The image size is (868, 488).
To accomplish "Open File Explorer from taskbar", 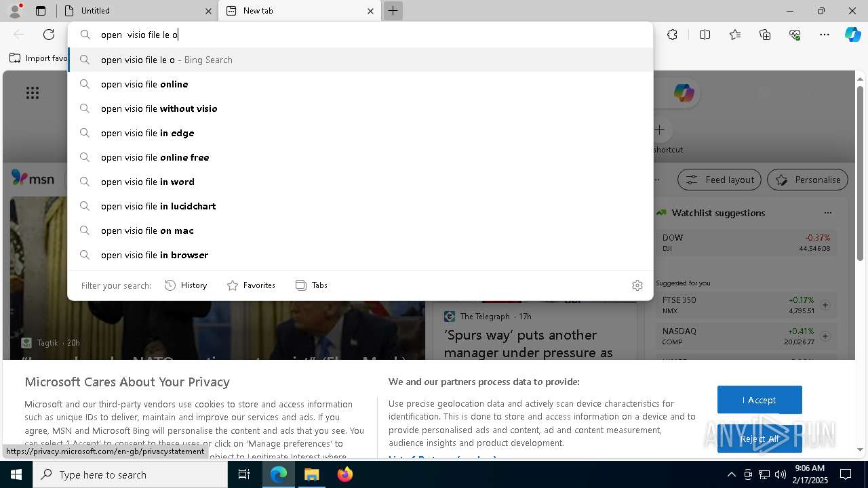I will click(311, 474).
